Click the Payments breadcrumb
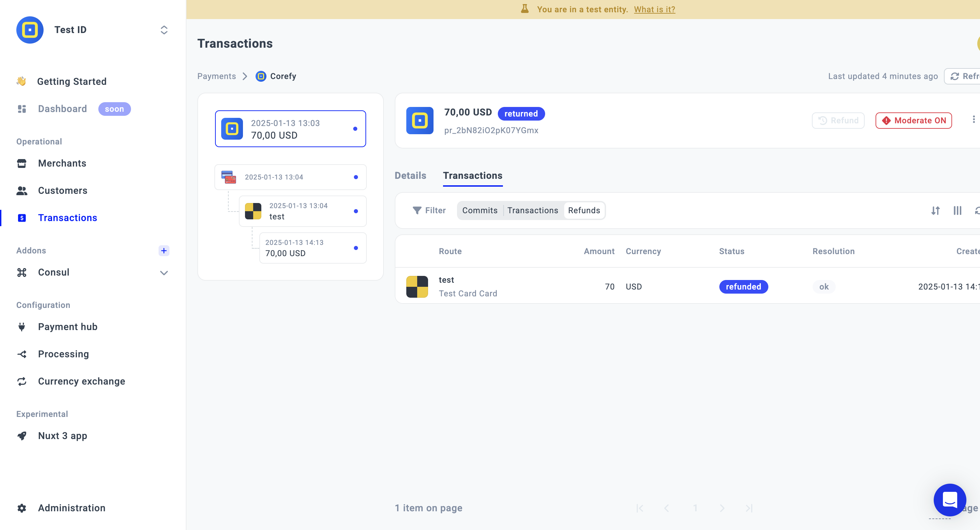 216,76
